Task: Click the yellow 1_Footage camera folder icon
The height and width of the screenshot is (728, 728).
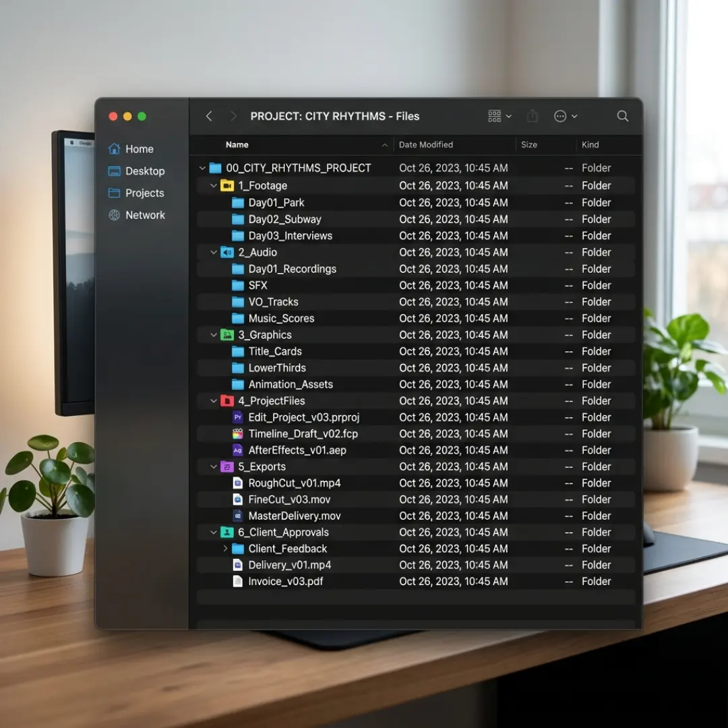Action: tap(227, 186)
